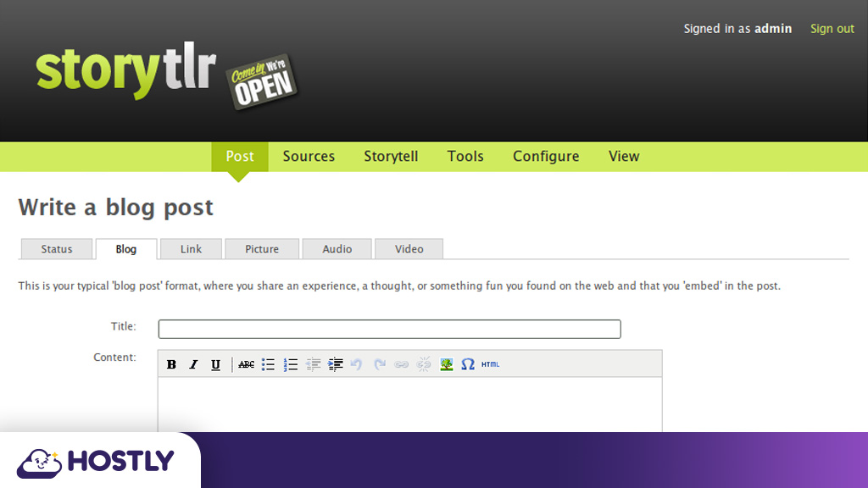Click the indent icon in toolbar

click(336, 364)
